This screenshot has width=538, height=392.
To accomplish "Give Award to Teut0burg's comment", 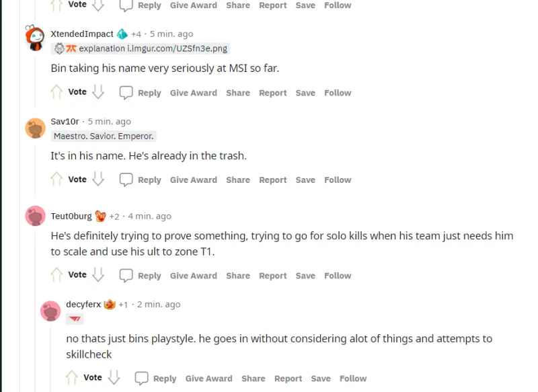I will coord(194,276).
